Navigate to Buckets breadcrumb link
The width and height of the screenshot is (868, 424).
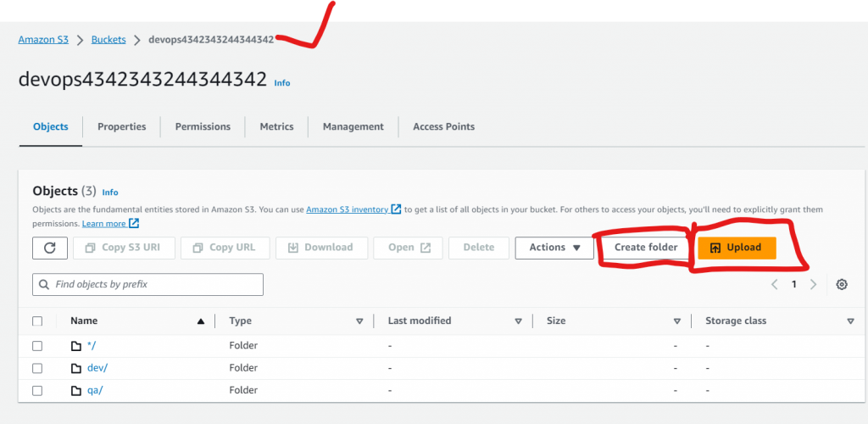click(x=108, y=40)
